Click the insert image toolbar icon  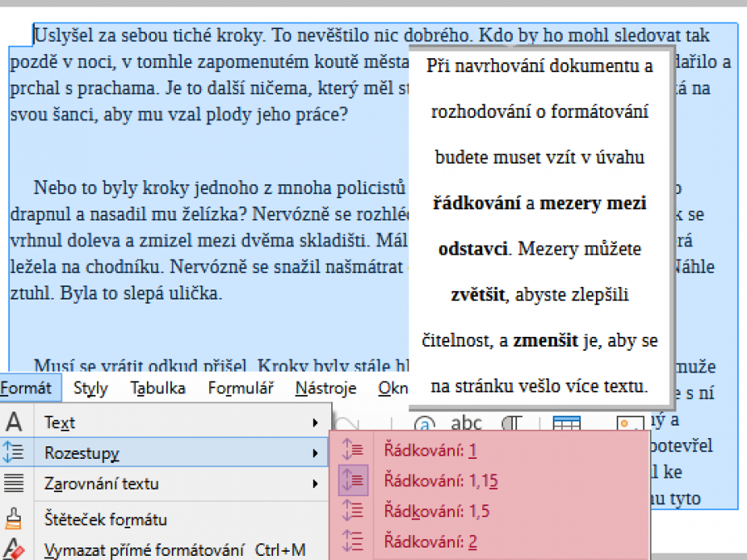[x=630, y=423]
